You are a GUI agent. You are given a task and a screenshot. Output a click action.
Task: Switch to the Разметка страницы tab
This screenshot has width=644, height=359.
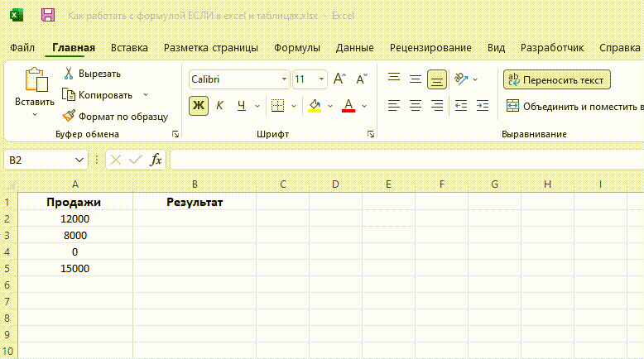click(211, 48)
